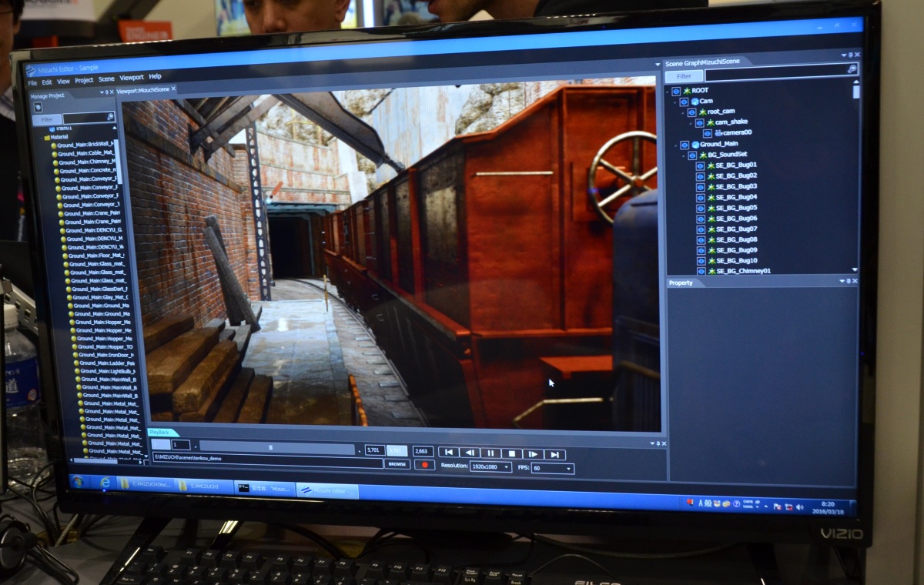Screen dimensions: 924x585
Task: Open the FPS dropdown
Action: [x=552, y=469]
